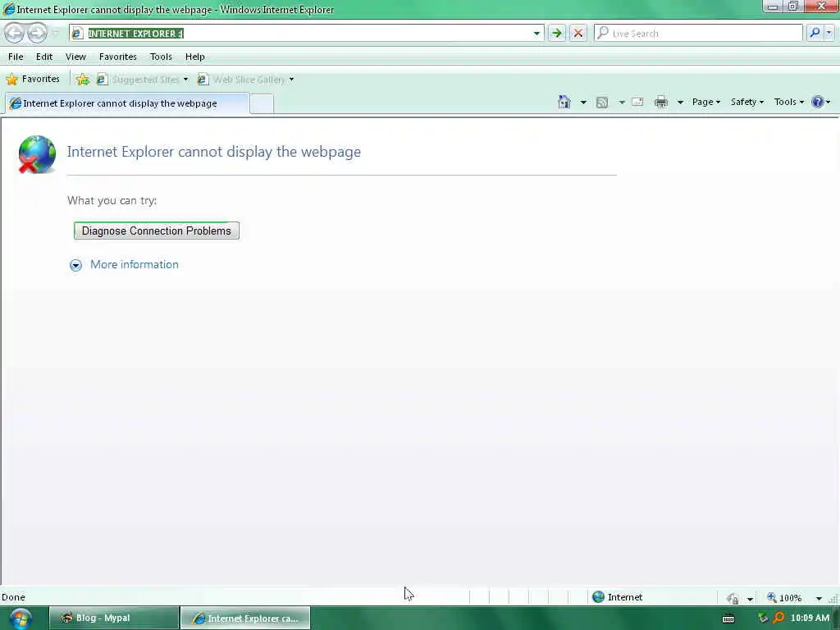This screenshot has height=630, width=840.
Task: Open the File menu
Action: [16, 57]
